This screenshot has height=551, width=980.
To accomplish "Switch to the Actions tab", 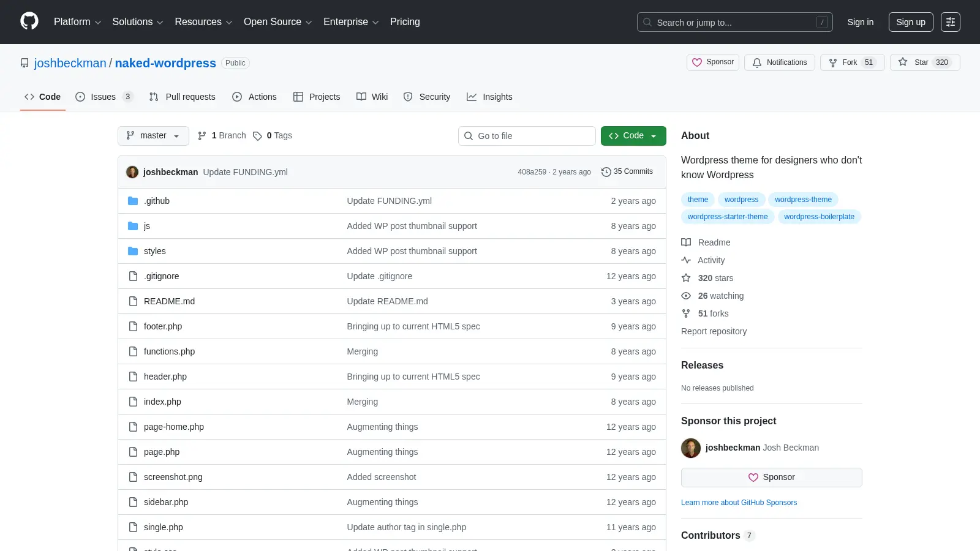I will click(x=254, y=97).
